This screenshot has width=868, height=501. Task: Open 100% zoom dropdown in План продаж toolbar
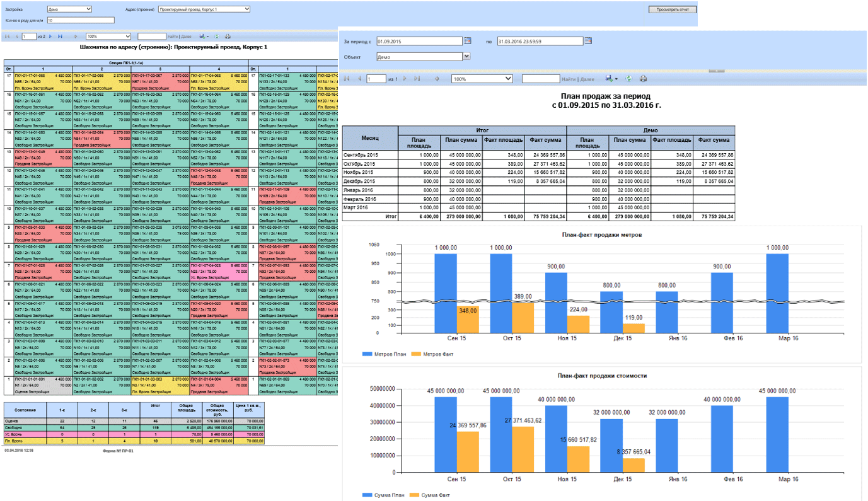508,79
